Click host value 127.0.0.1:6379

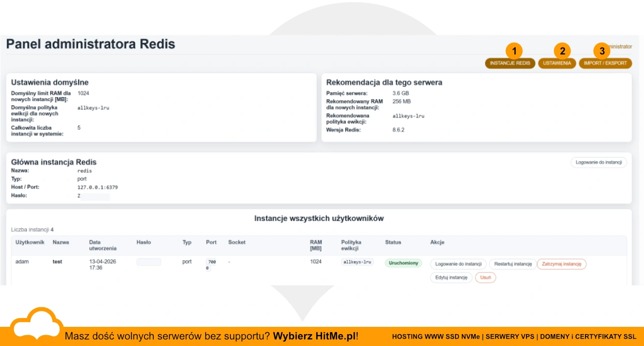(x=97, y=187)
